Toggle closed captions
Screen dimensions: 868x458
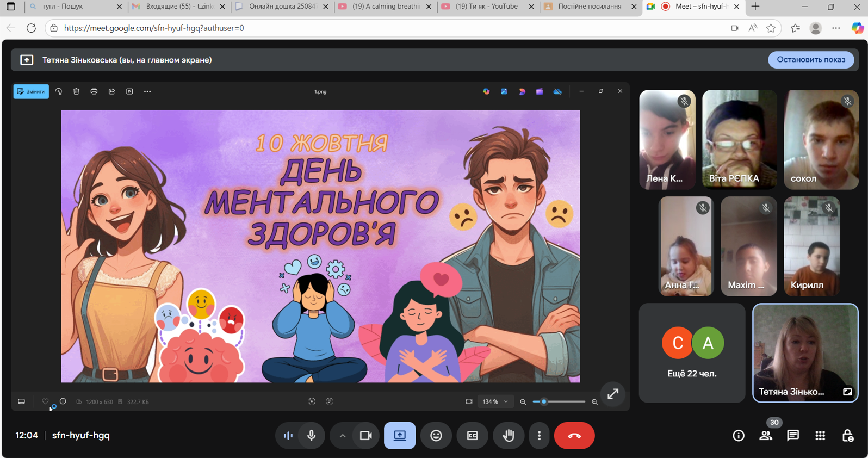(x=472, y=436)
